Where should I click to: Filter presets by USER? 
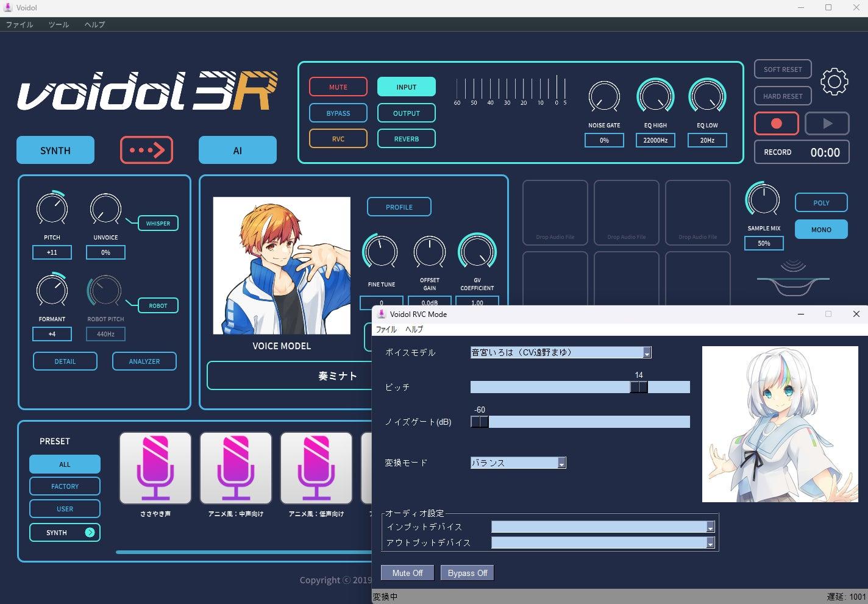point(65,509)
